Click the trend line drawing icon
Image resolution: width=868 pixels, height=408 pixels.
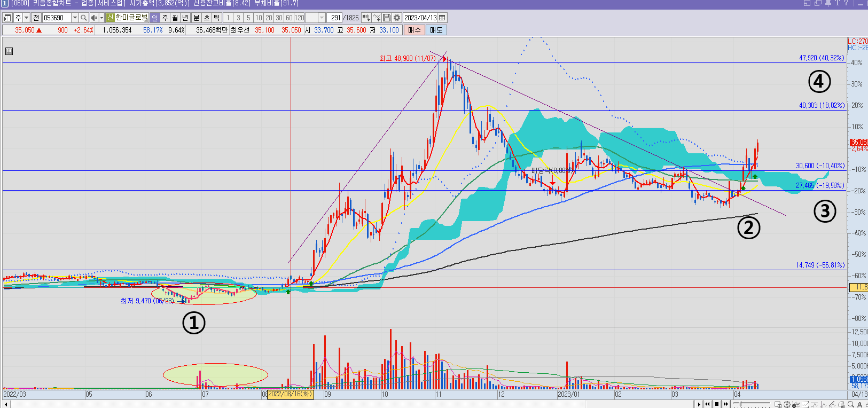point(832,404)
